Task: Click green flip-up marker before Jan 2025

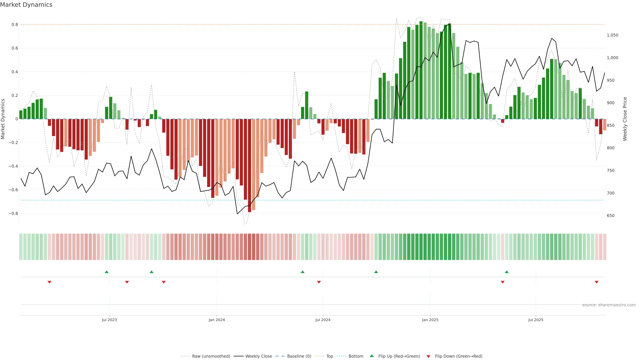Action: coord(376,272)
